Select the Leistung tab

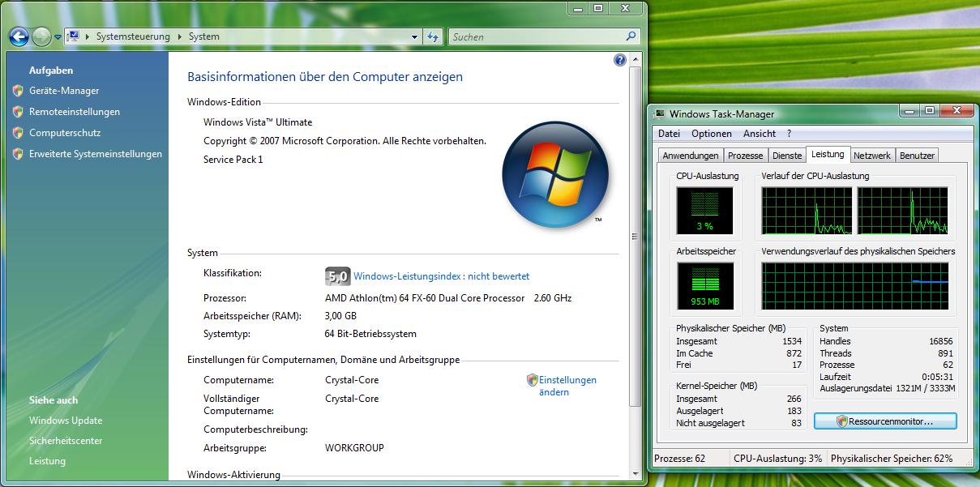tap(828, 154)
